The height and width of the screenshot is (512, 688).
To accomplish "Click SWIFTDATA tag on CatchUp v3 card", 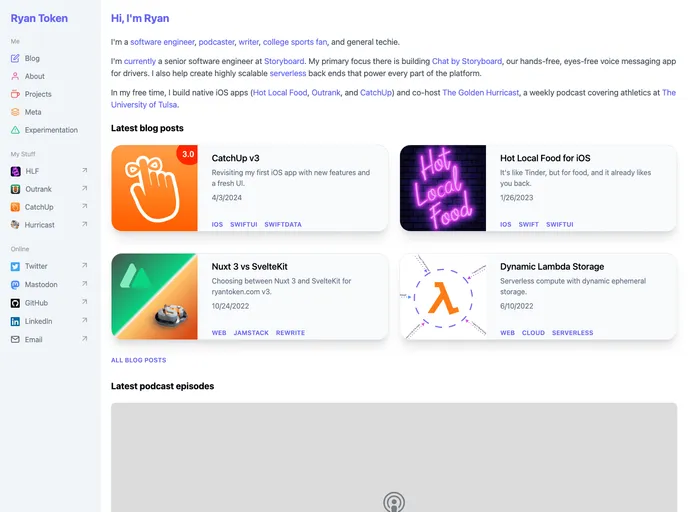I will click(x=283, y=225).
